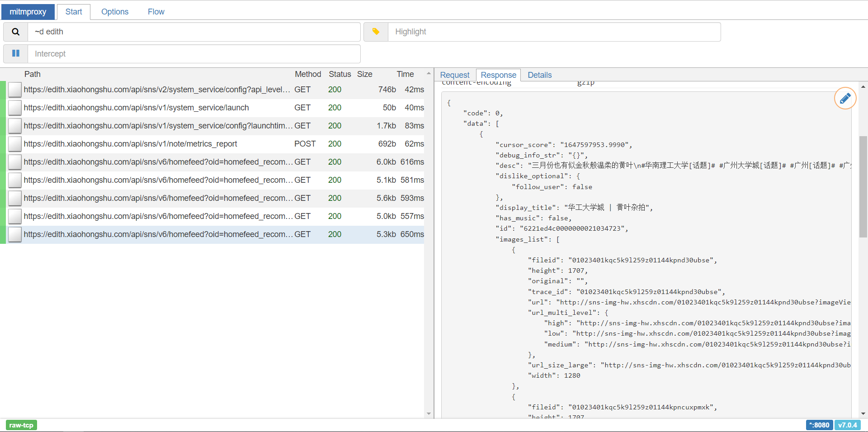Check the box next to the system_service/launch request
This screenshot has width=868, height=432.
(x=14, y=108)
